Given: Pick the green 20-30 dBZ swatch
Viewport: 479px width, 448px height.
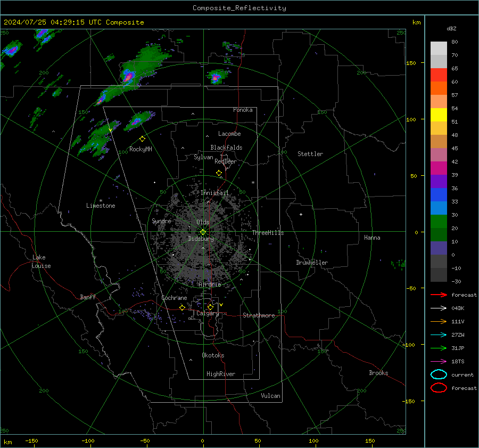Looking at the screenshot, I should point(439,222).
